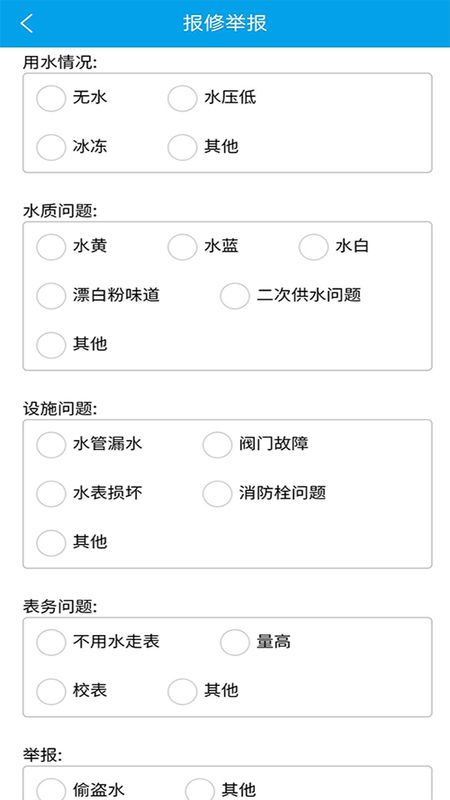Tap the back arrow icon in header
The width and height of the screenshot is (450, 800).
(x=27, y=23)
